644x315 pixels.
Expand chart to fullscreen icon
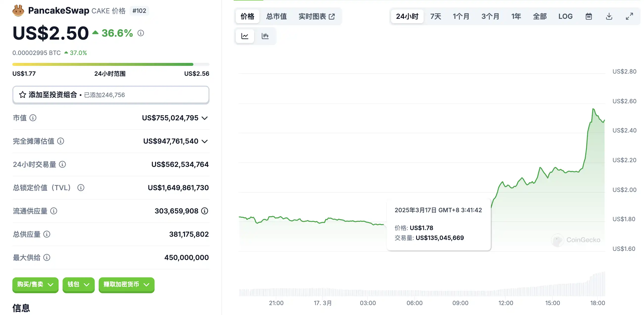click(629, 16)
